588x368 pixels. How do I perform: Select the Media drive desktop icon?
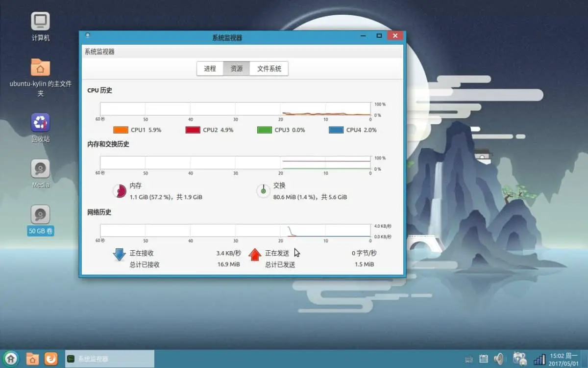[x=41, y=174]
